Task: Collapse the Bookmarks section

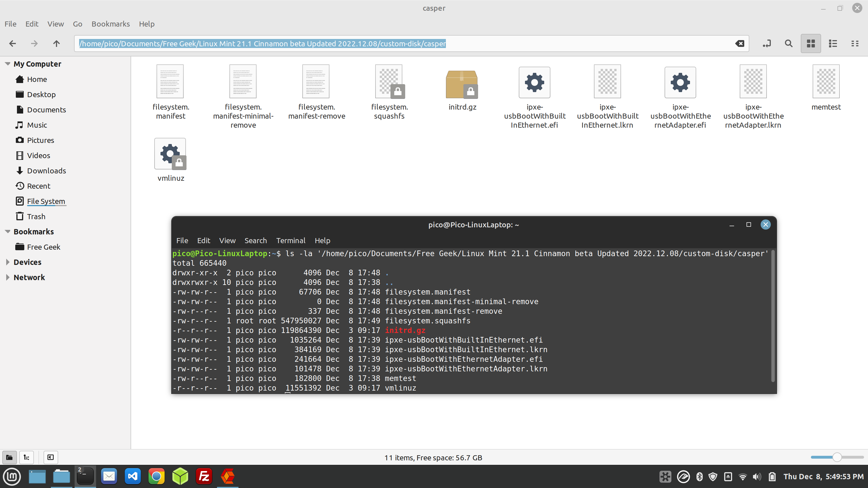Action: [7, 231]
